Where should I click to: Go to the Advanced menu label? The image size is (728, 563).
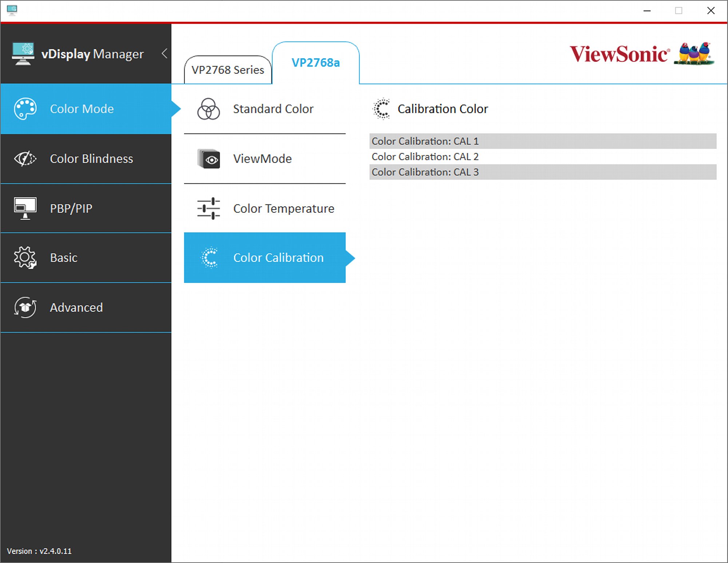pyautogui.click(x=76, y=307)
